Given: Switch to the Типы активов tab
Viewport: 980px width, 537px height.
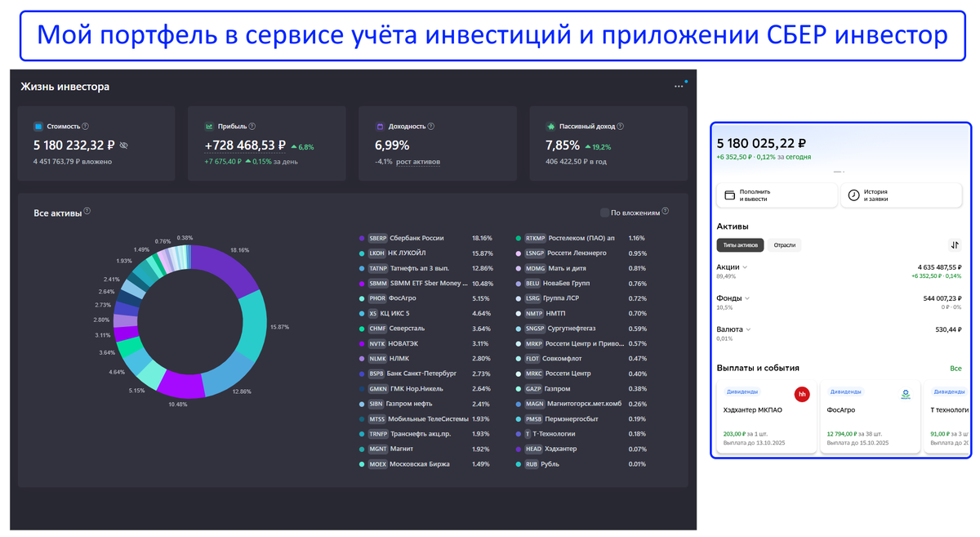Looking at the screenshot, I should point(740,245).
